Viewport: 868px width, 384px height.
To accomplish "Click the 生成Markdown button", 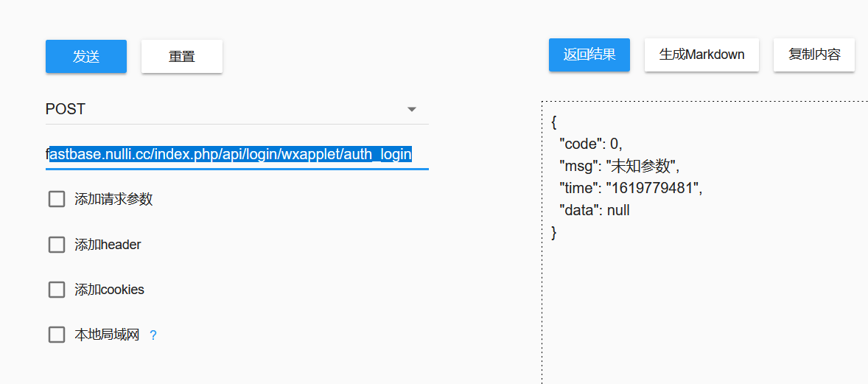I will pyautogui.click(x=701, y=55).
